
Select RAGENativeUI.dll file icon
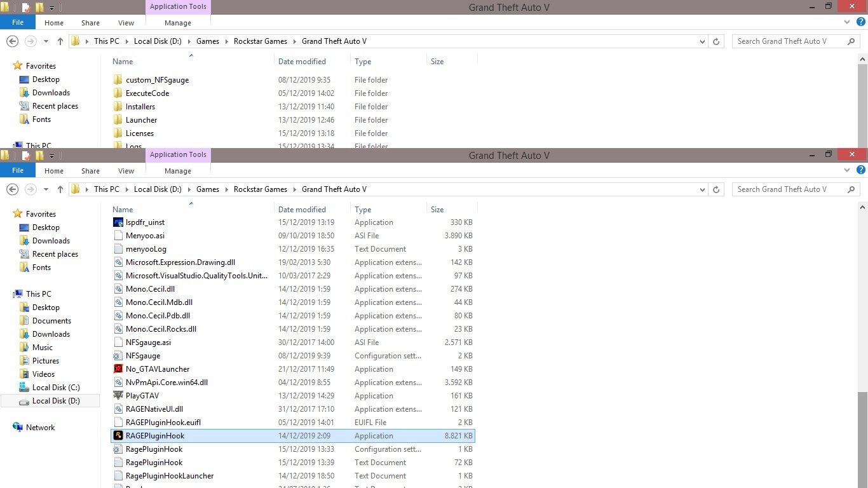coord(118,409)
